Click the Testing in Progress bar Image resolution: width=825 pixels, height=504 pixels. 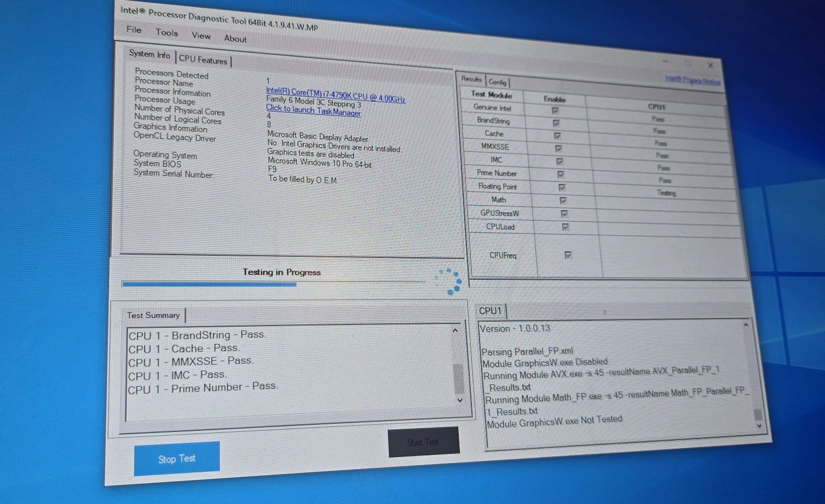click(x=273, y=284)
